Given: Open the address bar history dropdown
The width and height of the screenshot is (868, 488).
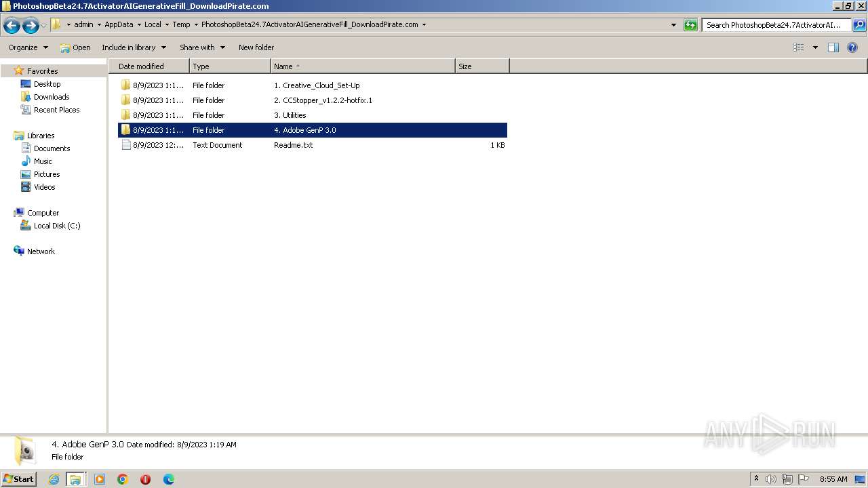Looking at the screenshot, I should point(673,25).
